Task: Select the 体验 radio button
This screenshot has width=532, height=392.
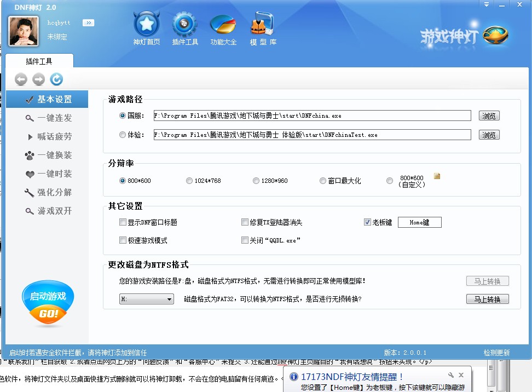Action: (x=123, y=135)
